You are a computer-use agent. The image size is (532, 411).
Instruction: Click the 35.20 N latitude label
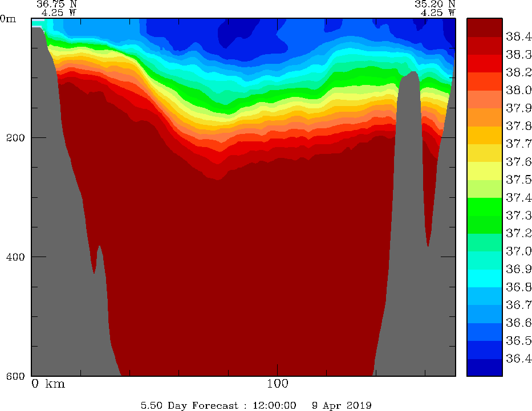(x=435, y=4)
